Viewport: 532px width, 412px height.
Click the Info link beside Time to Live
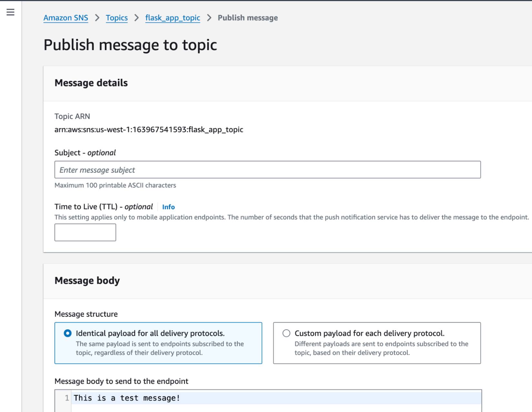tap(168, 207)
